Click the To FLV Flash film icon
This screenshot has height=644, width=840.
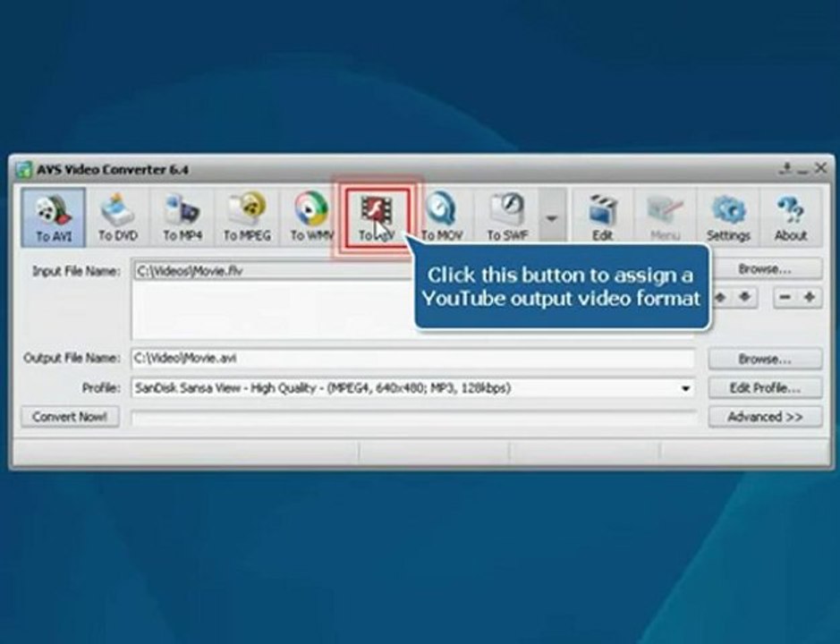378,217
